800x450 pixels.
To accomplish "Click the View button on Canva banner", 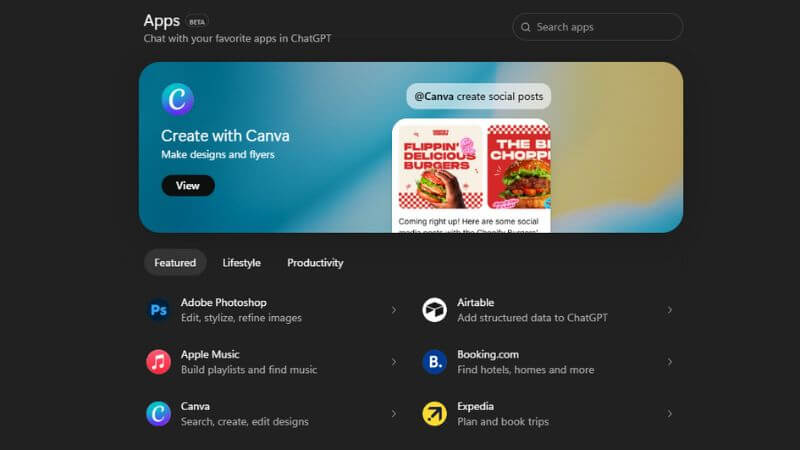I will pos(188,186).
